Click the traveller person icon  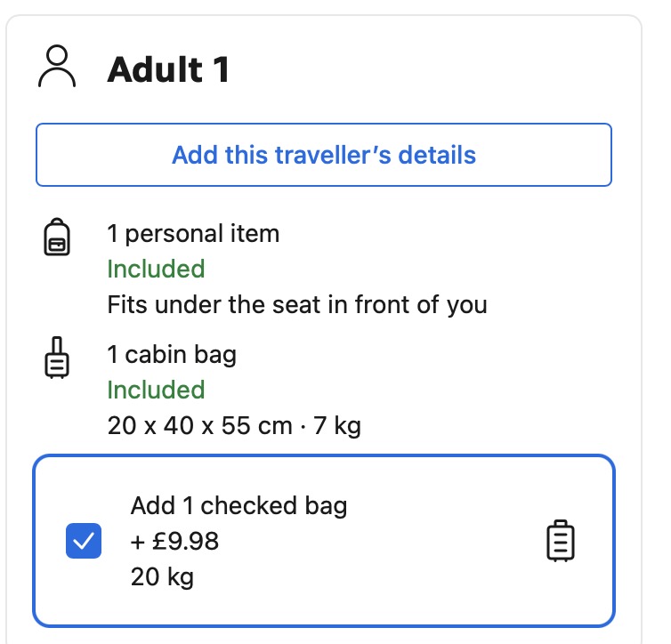(58, 68)
